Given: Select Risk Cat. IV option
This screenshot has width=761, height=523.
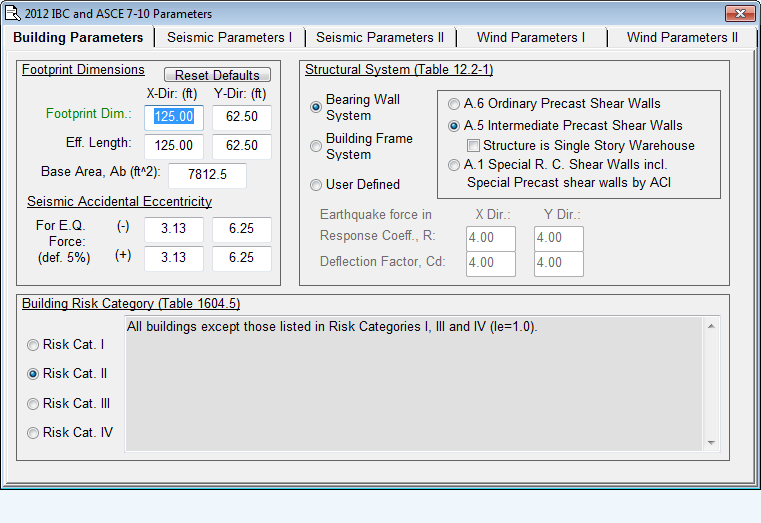Looking at the screenshot, I should pyautogui.click(x=35, y=433).
